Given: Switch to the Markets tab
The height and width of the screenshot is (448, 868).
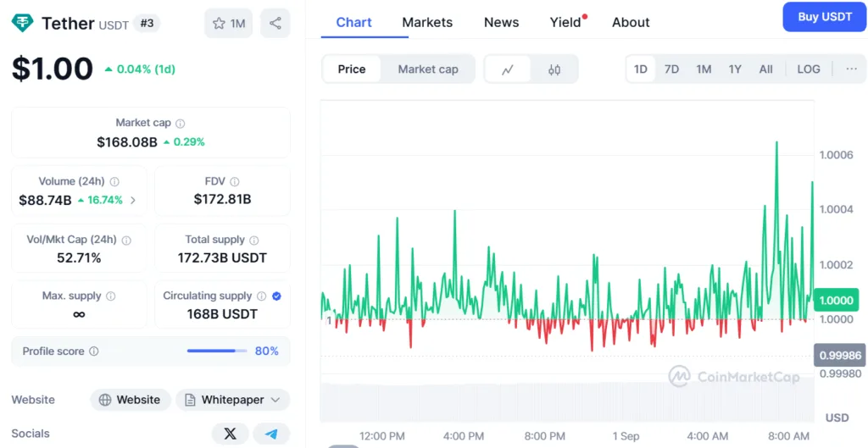Looking at the screenshot, I should [427, 22].
